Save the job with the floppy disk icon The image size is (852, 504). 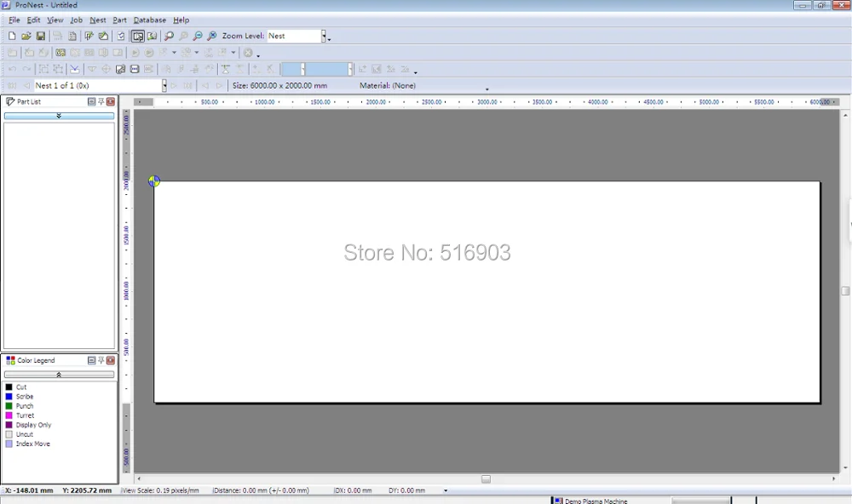[x=40, y=36]
